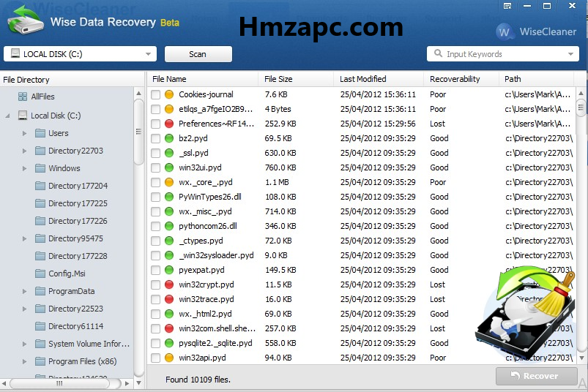Screen dimensions: 588x392
Task: Tick the pythoncom26.dll checkbox
Action: 156,226
